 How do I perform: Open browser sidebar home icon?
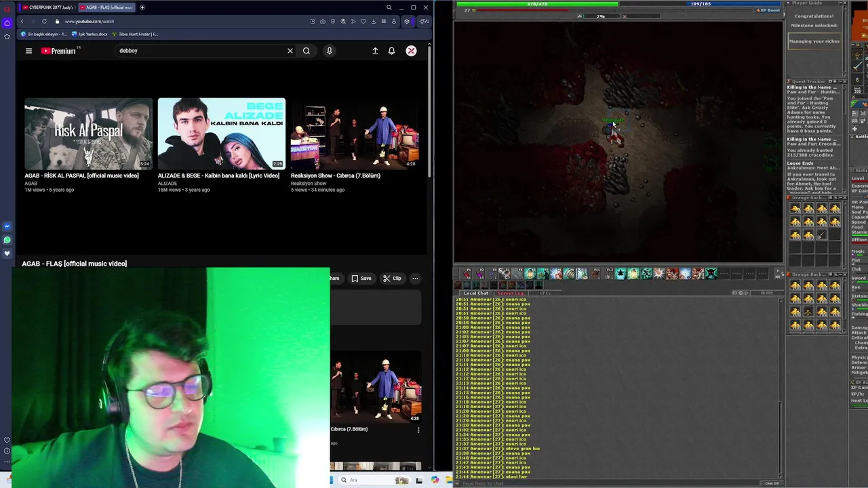pyautogui.click(x=7, y=22)
